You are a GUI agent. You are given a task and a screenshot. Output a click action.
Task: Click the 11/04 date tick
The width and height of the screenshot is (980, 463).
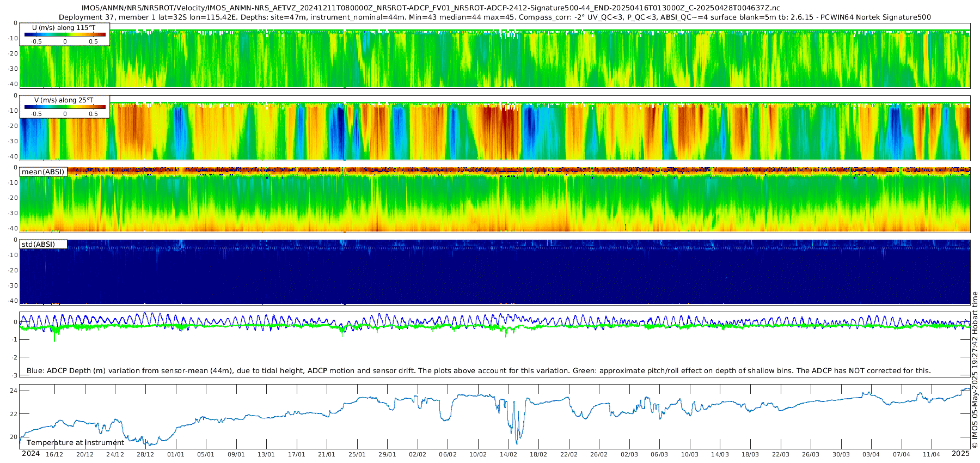pos(932,454)
